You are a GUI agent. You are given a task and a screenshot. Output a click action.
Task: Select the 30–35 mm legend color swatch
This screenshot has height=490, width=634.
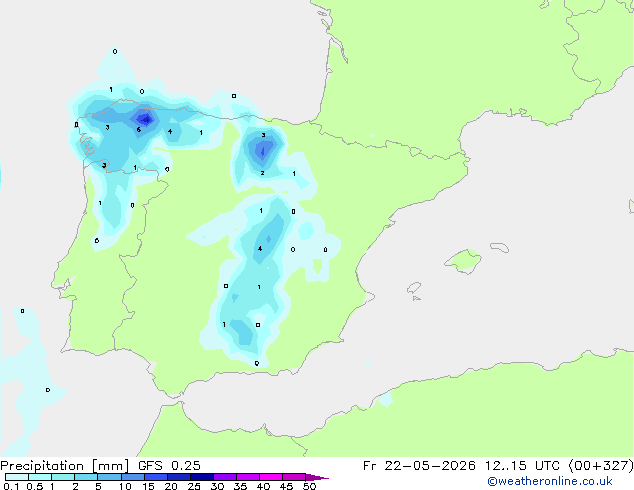tap(224, 477)
